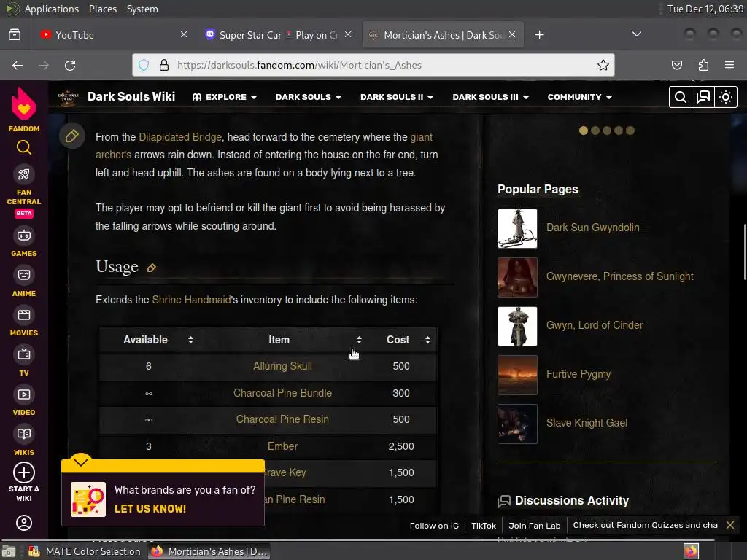The width and height of the screenshot is (747, 560).
Task: Collapse the brands survey popup chevron
Action: [81, 462]
